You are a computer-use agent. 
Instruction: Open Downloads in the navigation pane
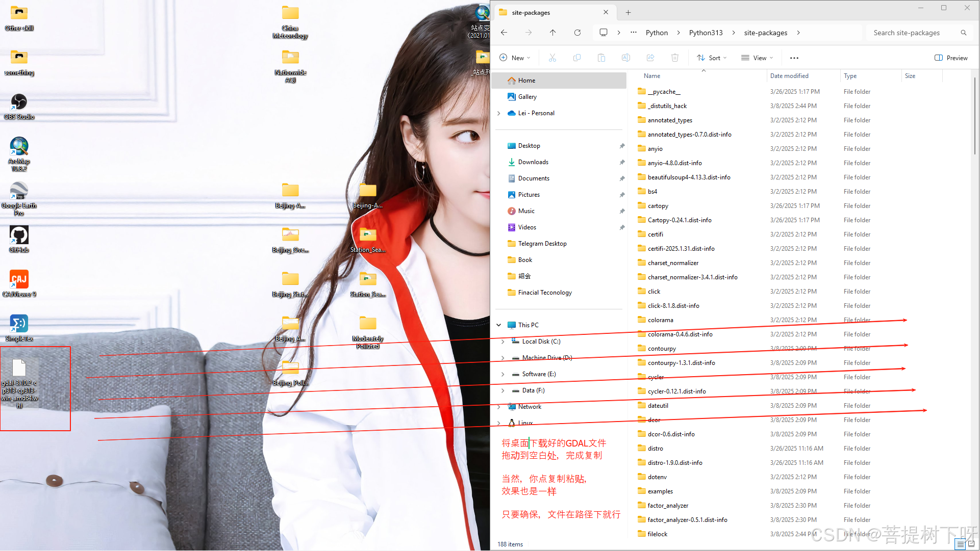[x=533, y=162]
